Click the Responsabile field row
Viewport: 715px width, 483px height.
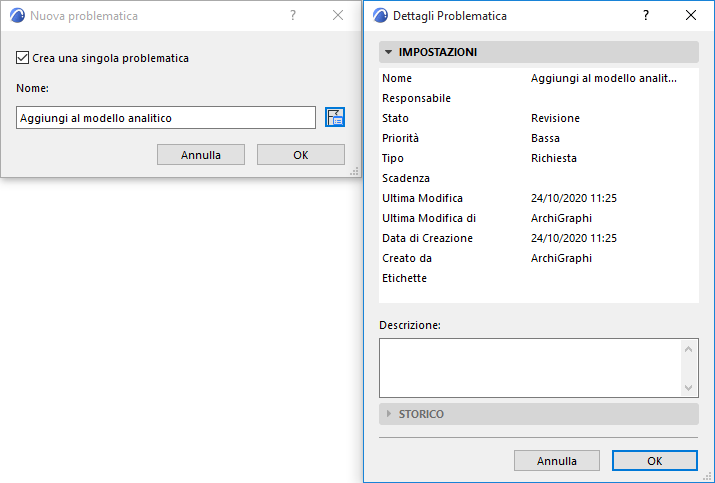538,98
